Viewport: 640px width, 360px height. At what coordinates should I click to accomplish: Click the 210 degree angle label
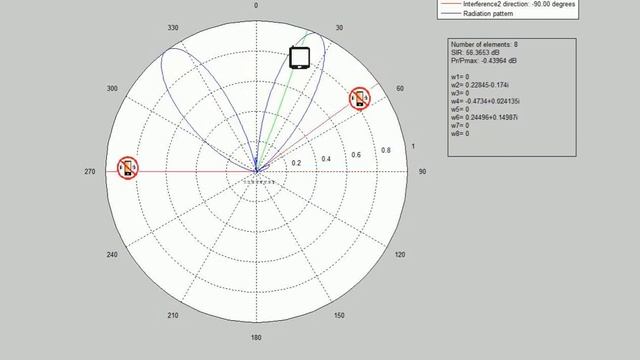point(173,316)
